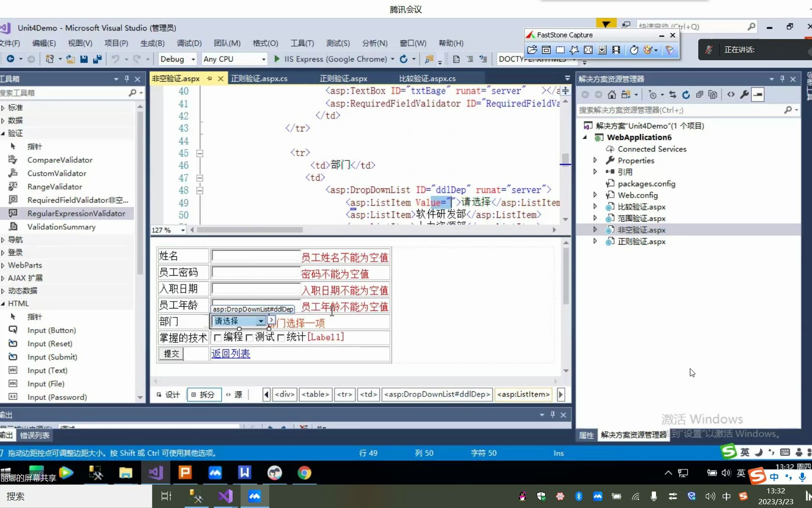Expand the 标准 toolbox group
812x508 pixels.
[3, 108]
